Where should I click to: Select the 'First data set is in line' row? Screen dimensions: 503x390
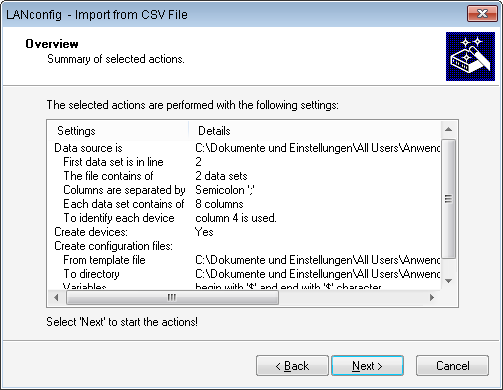244,162
